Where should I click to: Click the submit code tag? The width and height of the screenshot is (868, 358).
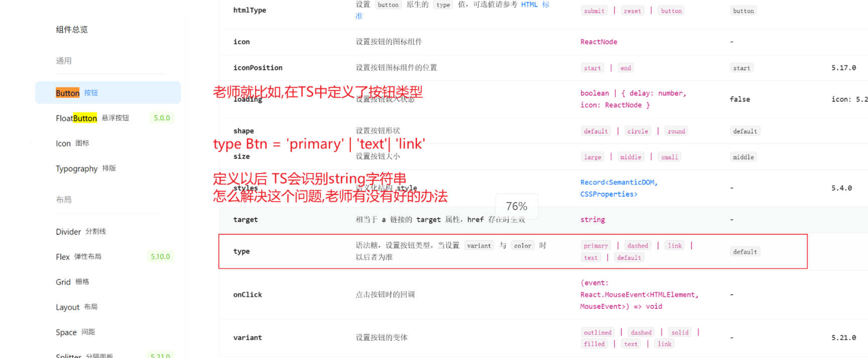[594, 11]
